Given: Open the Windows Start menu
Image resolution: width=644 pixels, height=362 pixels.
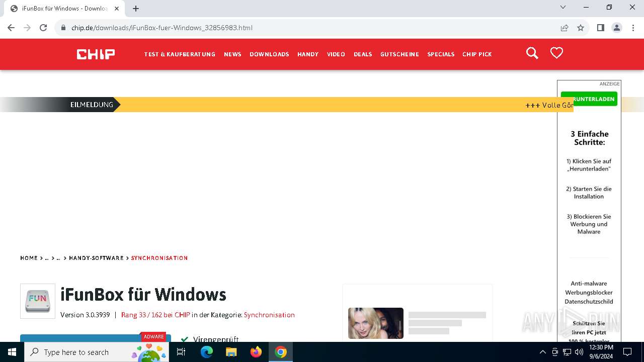Looking at the screenshot, I should tap(12, 352).
